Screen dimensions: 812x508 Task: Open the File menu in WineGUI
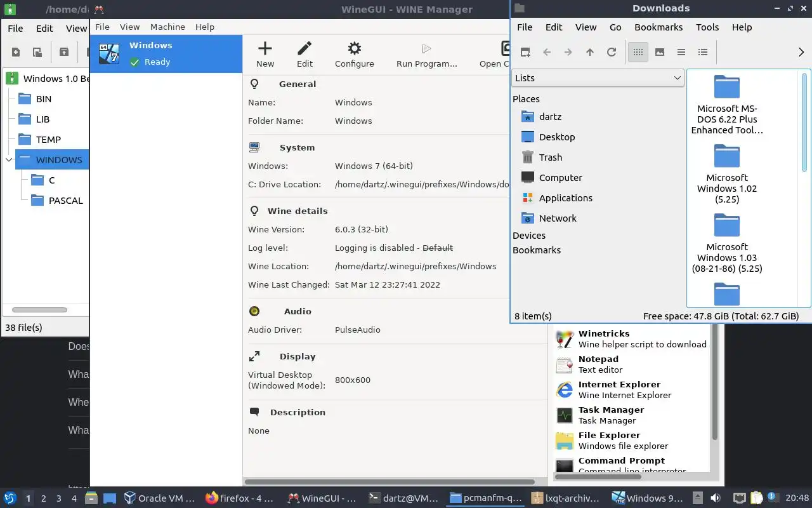[x=102, y=27]
